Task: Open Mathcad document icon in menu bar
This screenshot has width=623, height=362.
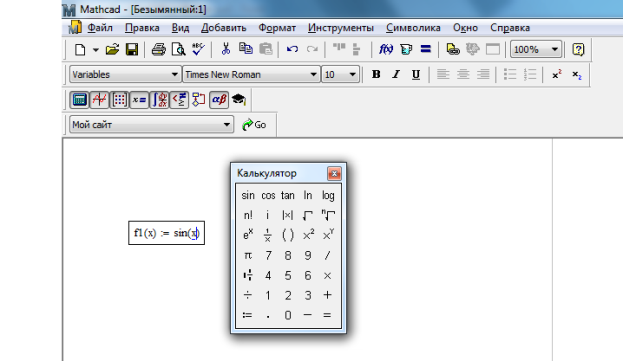Action: [x=74, y=28]
